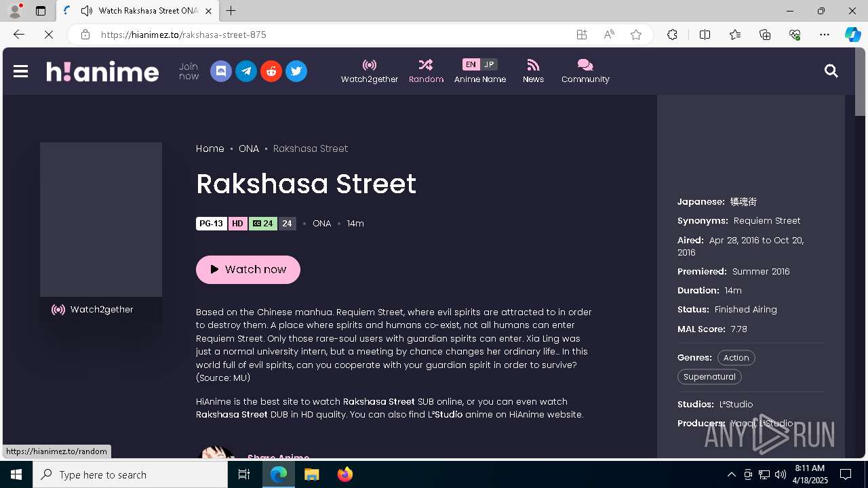Open the Twitter join icon
Image resolution: width=868 pixels, height=488 pixels.
tap(296, 71)
